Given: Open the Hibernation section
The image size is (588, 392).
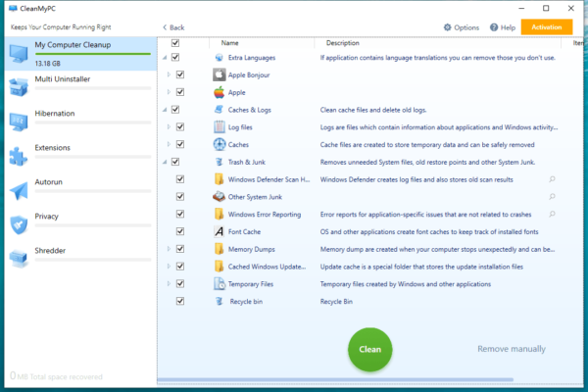Looking at the screenshot, I should pos(80,122).
